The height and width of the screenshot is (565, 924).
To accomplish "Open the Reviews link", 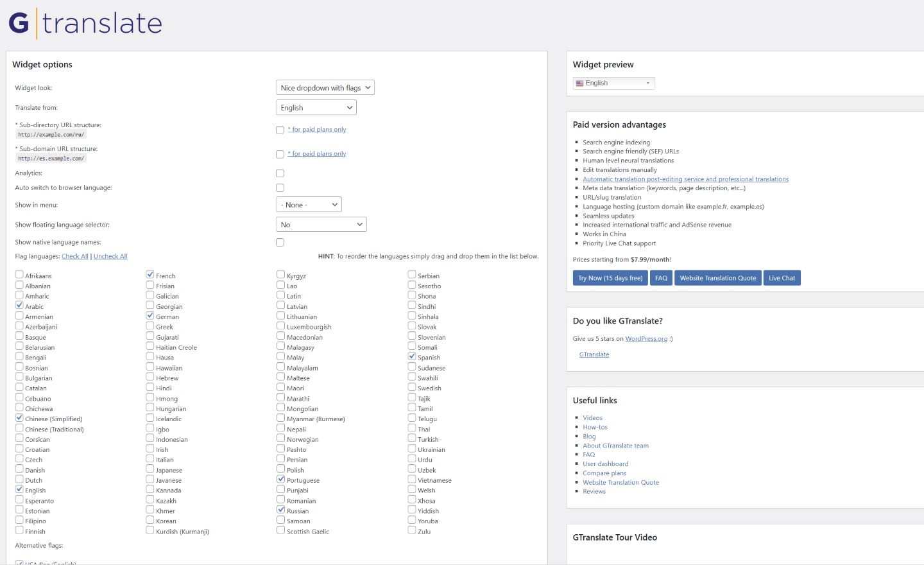I will (x=594, y=492).
